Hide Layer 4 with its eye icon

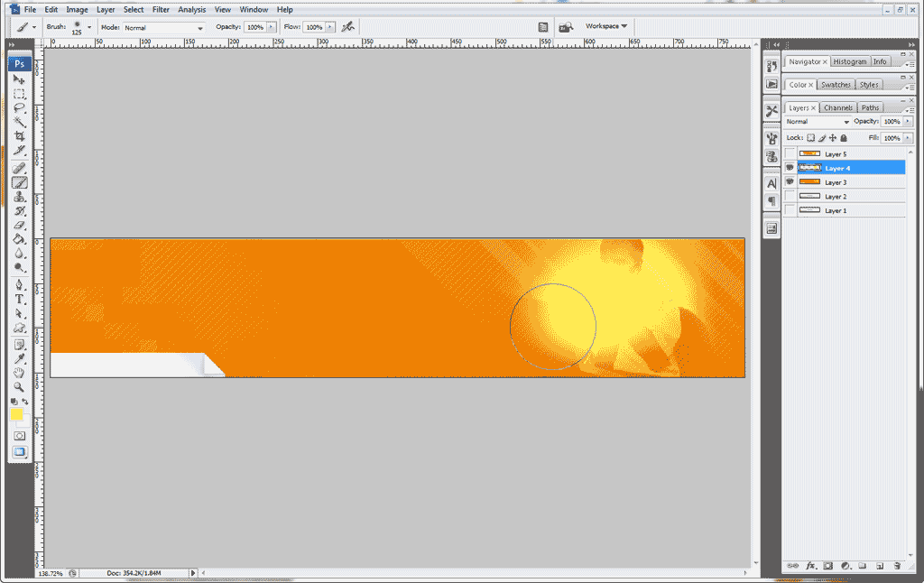point(790,168)
